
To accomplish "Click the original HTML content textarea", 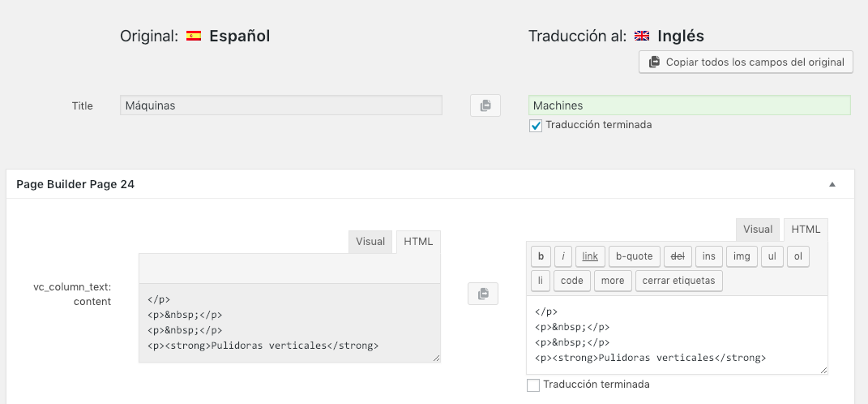I will 289,323.
